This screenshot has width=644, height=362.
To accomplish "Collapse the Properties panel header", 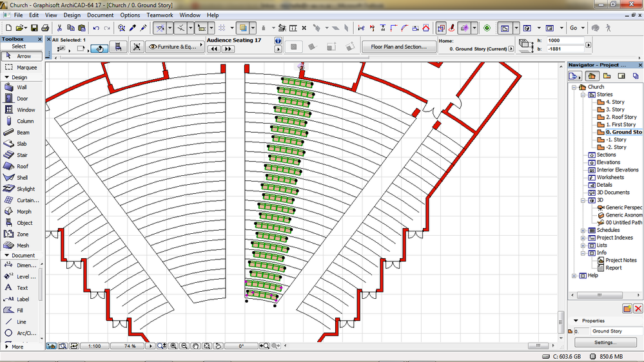I will (x=575, y=321).
